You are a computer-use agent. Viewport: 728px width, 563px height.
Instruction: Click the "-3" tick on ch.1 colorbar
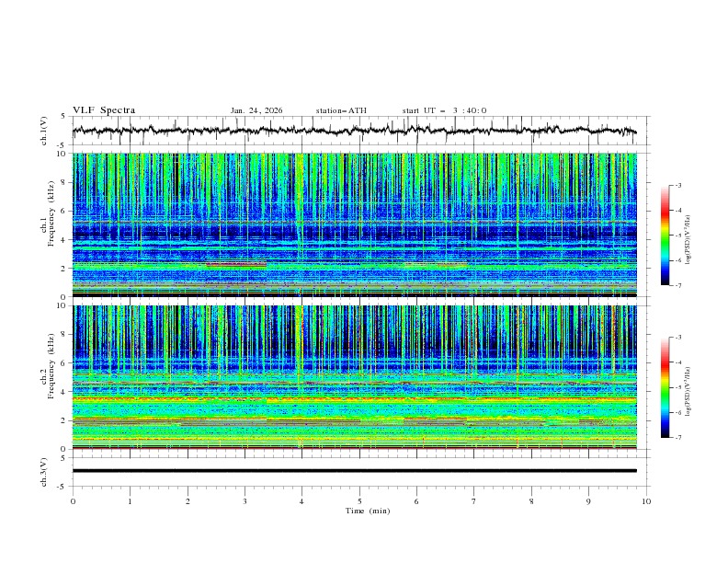pos(677,185)
